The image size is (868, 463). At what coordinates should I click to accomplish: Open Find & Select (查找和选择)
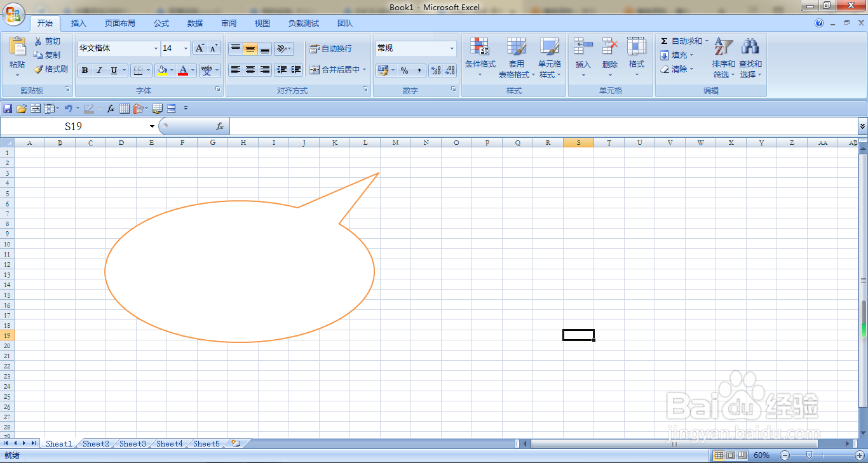[x=750, y=57]
